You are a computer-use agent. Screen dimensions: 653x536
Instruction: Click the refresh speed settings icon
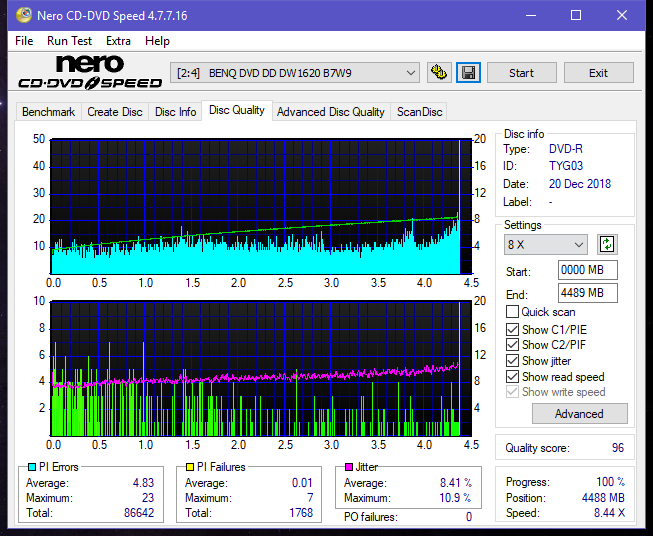point(607,244)
